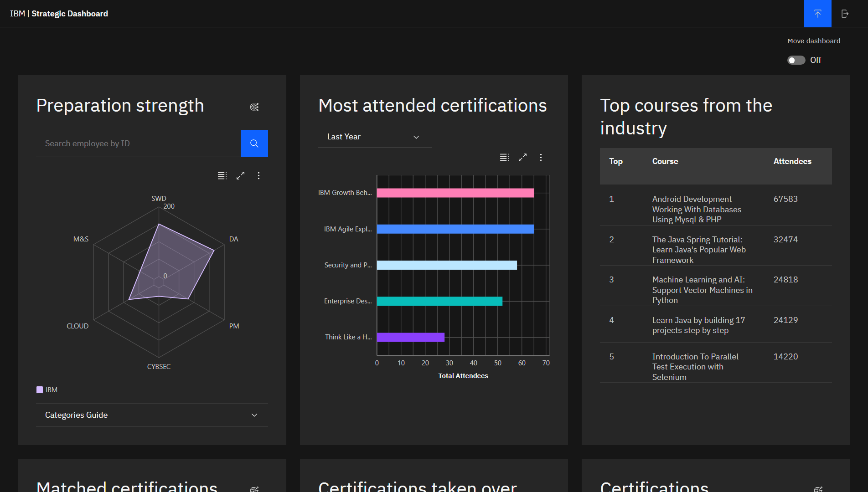The width and height of the screenshot is (868, 492).
Task: Show bar chart data as table
Action: [x=504, y=158]
